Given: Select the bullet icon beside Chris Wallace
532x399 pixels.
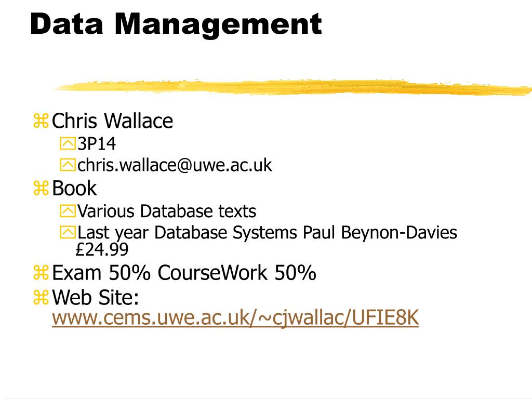Looking at the screenshot, I should click(41, 121).
